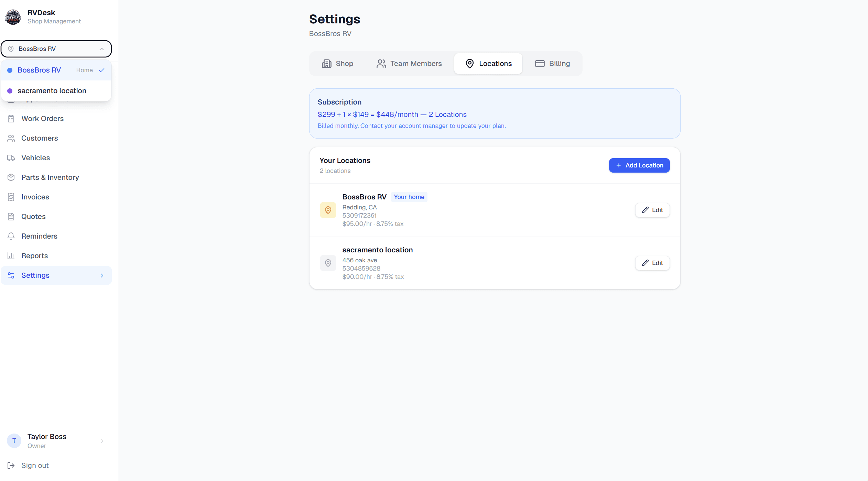Select sacramento location in the dropdown list
The width and height of the screenshot is (868, 481).
click(56, 91)
